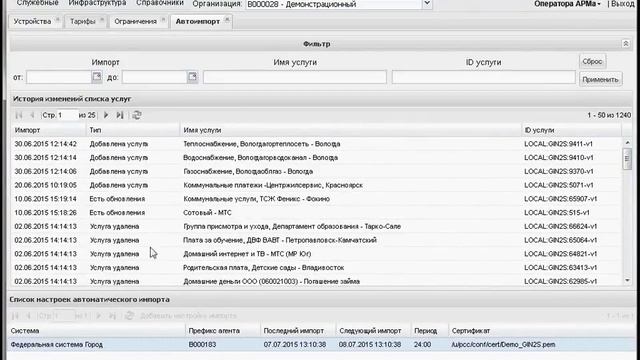Select row 'Теплоснабжение, Вологдагортеплосеть - Вологда'

pyautogui.click(x=316, y=144)
